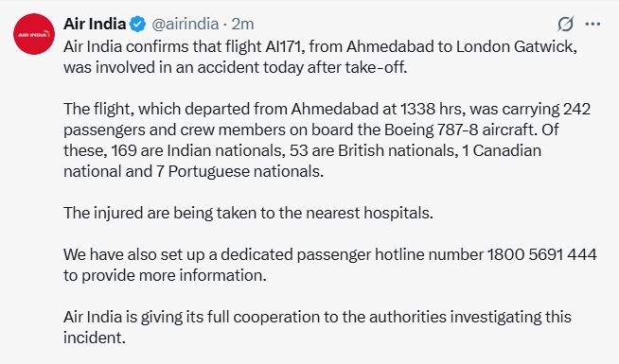Click the sentence about the injured and hospitals
Image resolution: width=619 pixels, height=364 pixels.
pyautogui.click(x=248, y=213)
